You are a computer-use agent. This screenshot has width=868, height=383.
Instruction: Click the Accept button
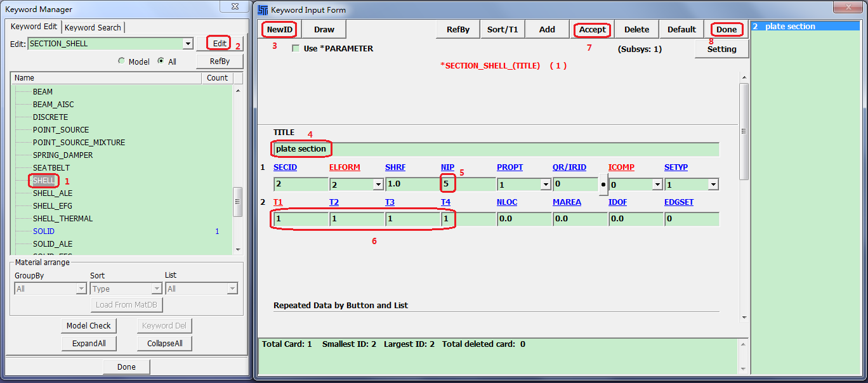coord(591,29)
